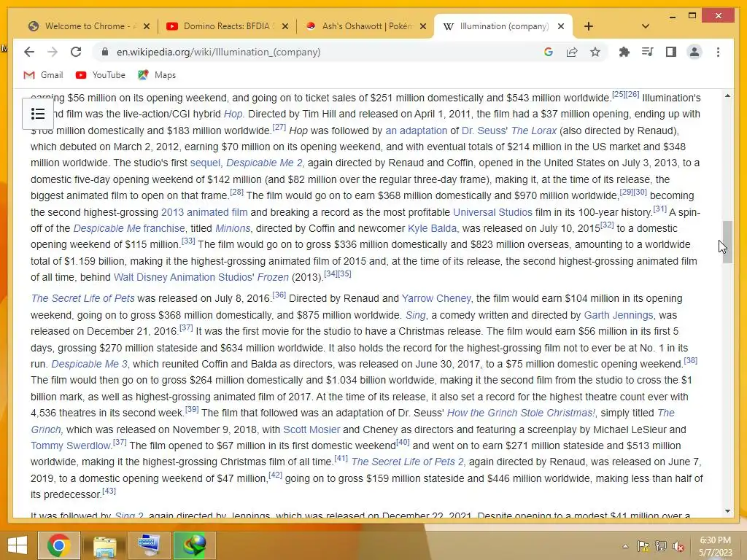
Task: Jump to citation [43]
Action: (x=109, y=491)
